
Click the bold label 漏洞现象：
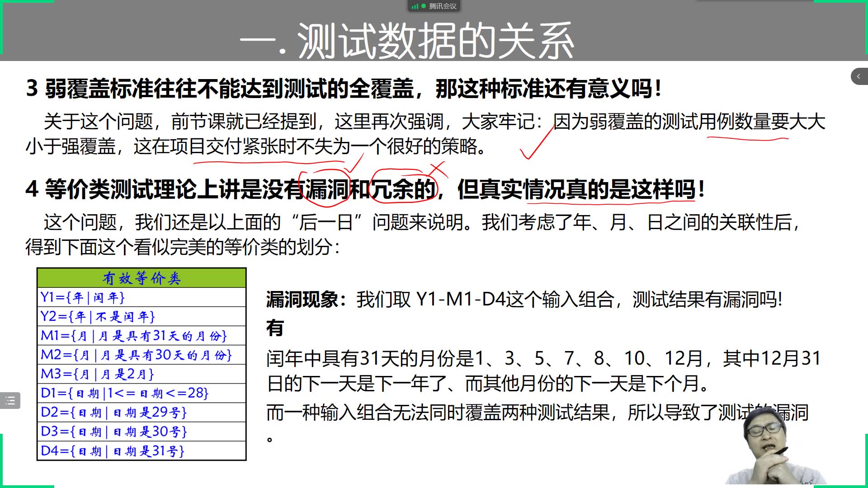307,299
